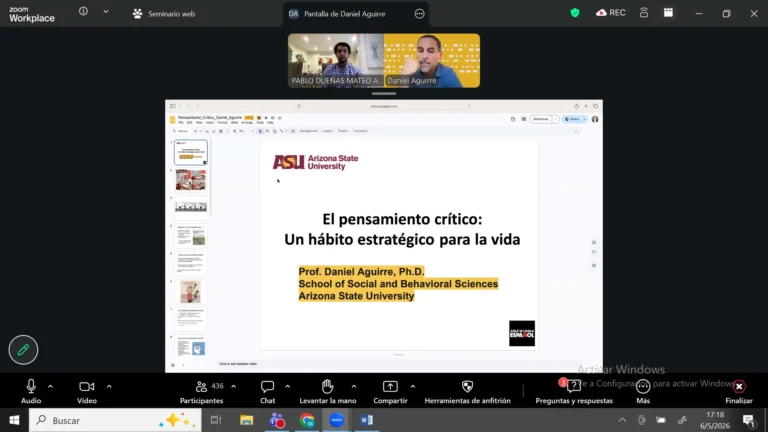The height and width of the screenshot is (432, 768).
Task: Toggle camera with the Video button
Action: point(87,391)
